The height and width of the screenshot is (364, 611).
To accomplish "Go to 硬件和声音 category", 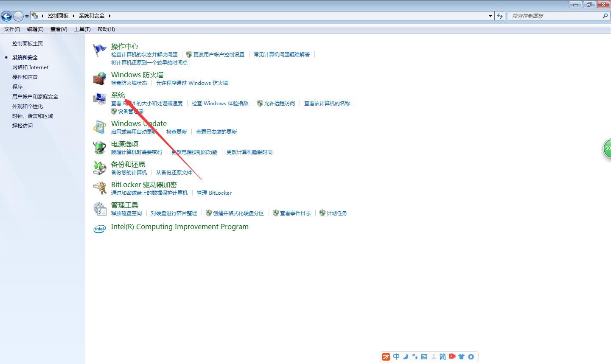I will 25,77.
